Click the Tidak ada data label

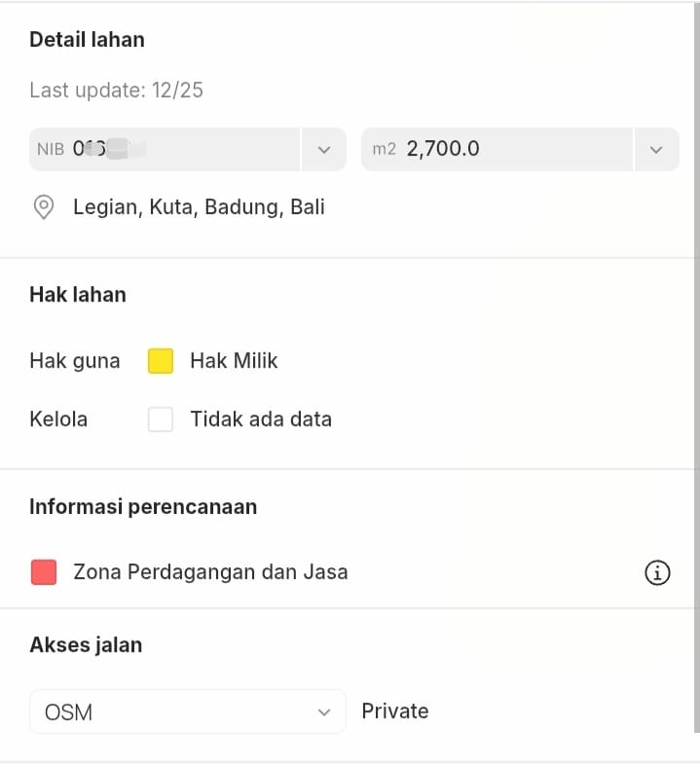261,419
